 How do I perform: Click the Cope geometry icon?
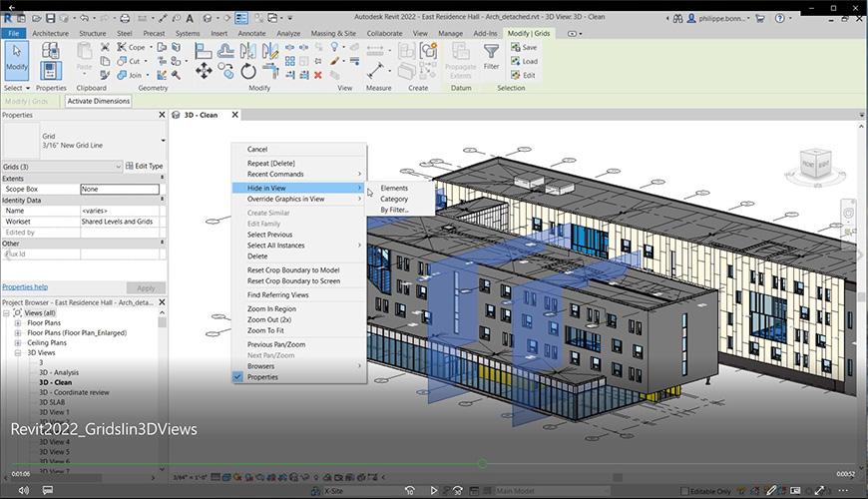[122, 47]
